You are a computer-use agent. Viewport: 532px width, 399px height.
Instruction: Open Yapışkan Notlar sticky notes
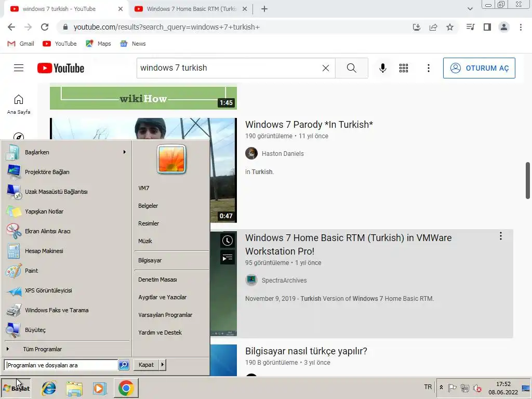[67, 212]
